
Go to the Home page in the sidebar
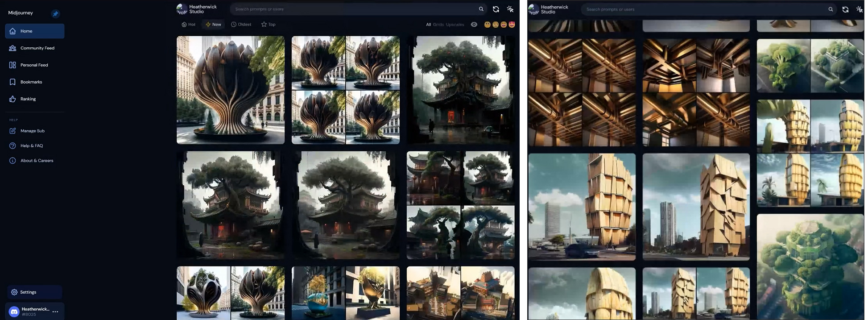35,31
